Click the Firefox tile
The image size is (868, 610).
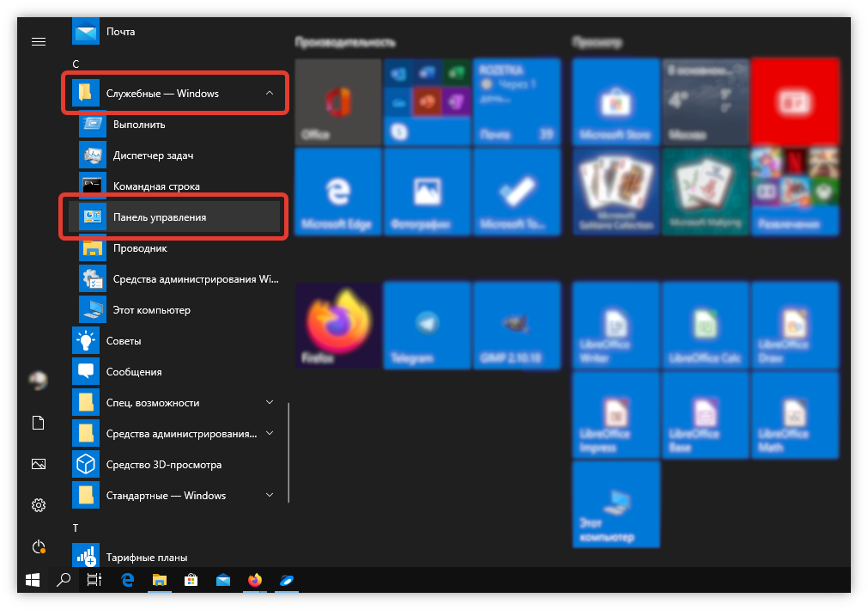pos(337,326)
